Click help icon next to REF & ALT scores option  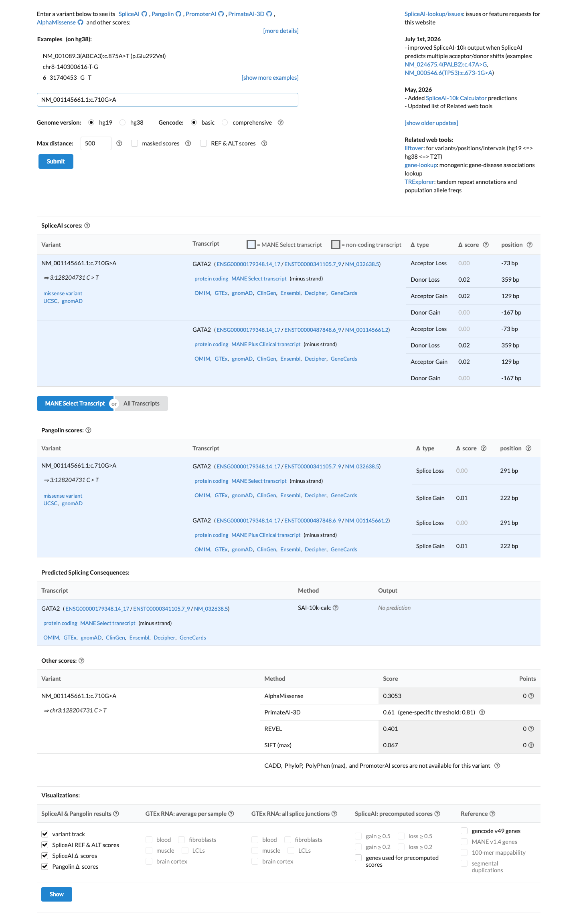(264, 143)
